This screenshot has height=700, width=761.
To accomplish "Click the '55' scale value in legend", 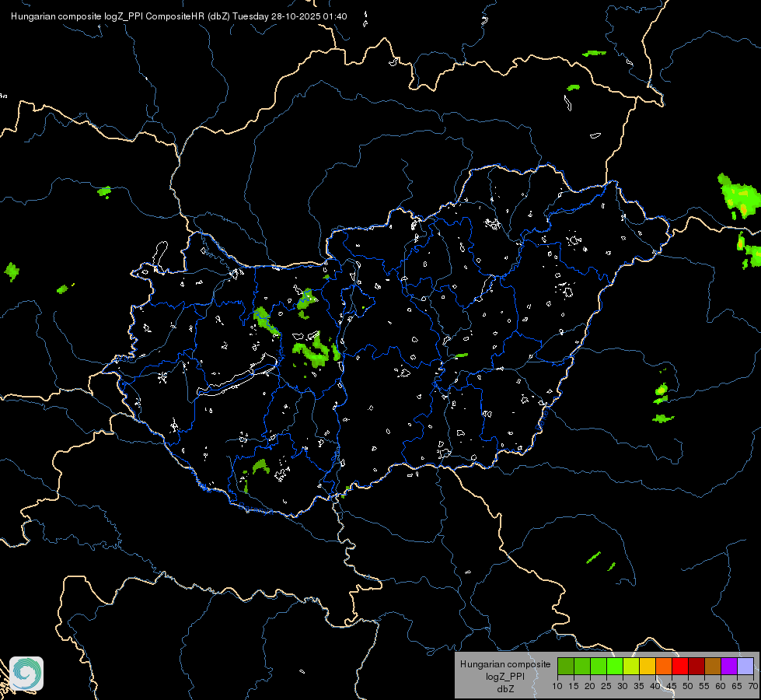I will [704, 687].
